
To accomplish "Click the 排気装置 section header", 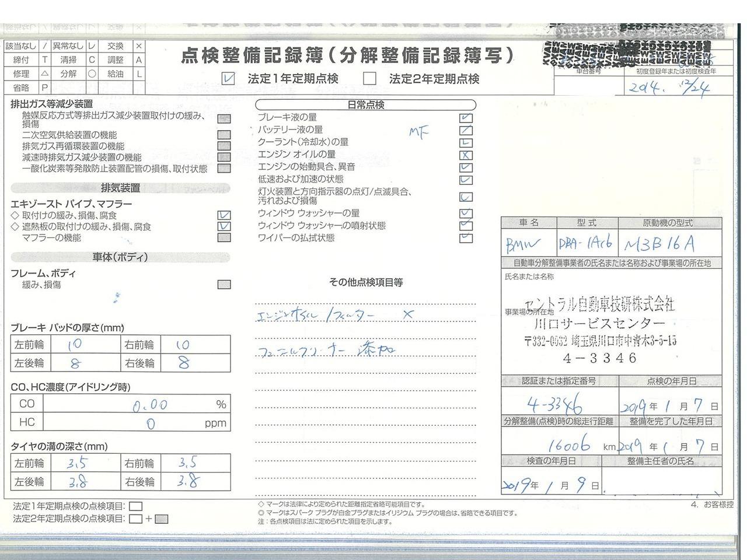I will point(120,188).
